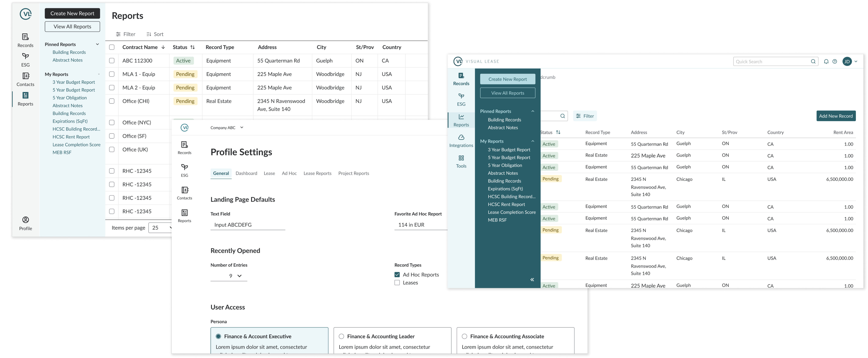Click the notification bell icon
868x358 pixels.
[826, 61]
